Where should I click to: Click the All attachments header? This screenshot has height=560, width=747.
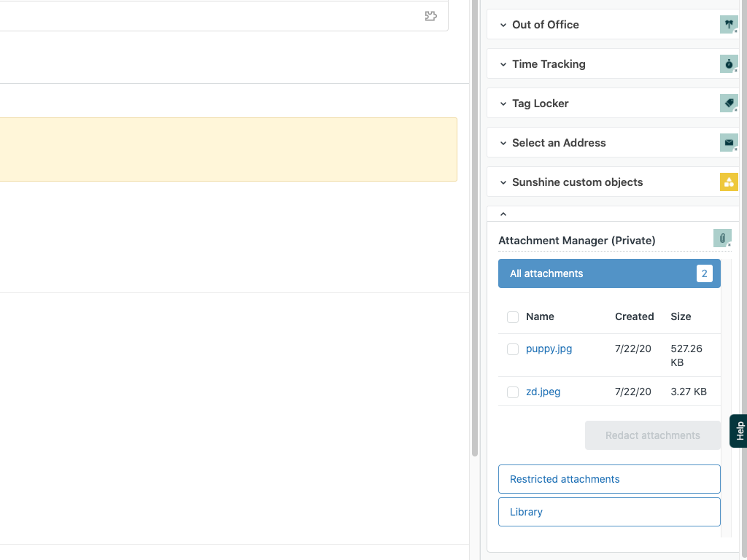click(609, 273)
